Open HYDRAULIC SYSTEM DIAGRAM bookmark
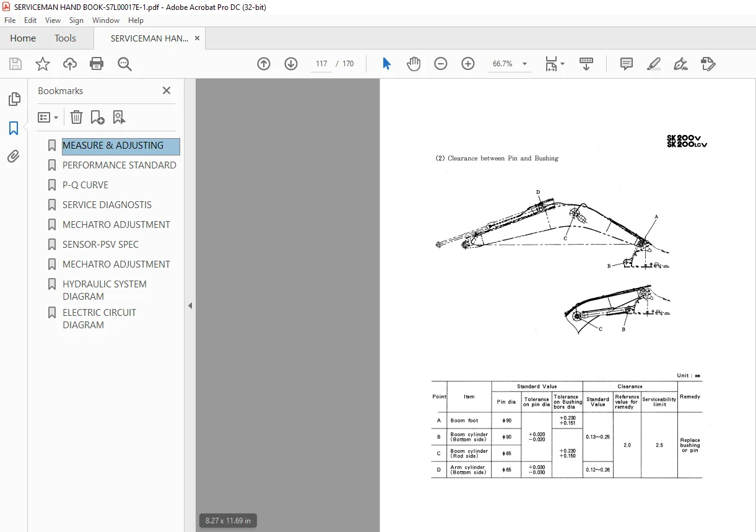 click(x=105, y=290)
